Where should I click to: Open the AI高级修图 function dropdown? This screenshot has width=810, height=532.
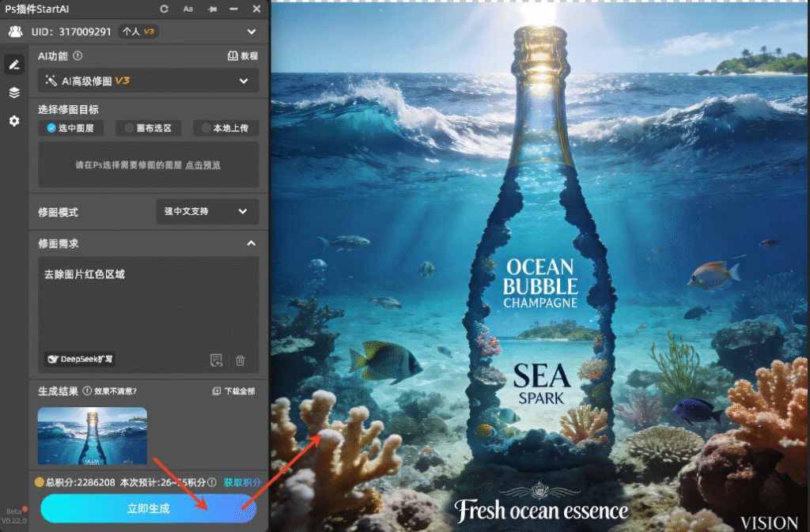149,81
